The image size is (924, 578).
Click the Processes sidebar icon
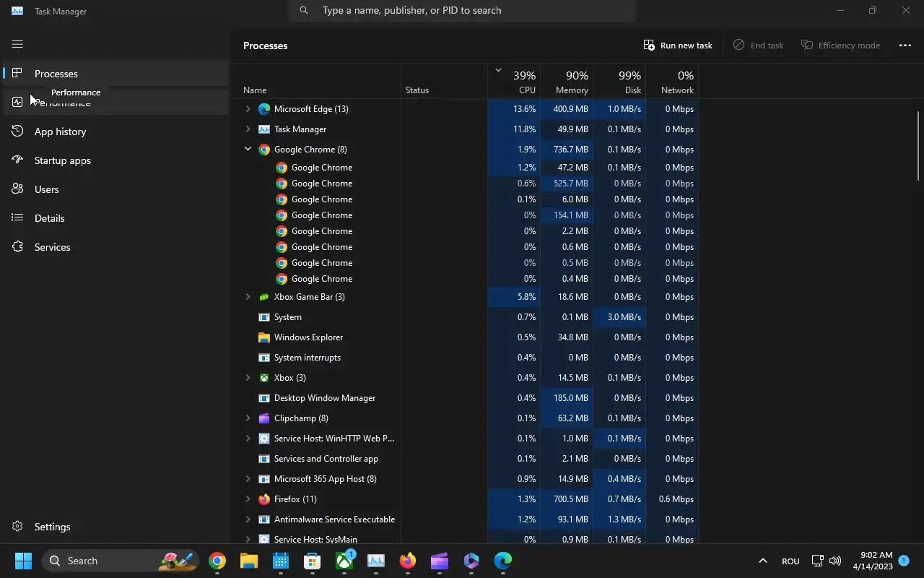(x=17, y=73)
